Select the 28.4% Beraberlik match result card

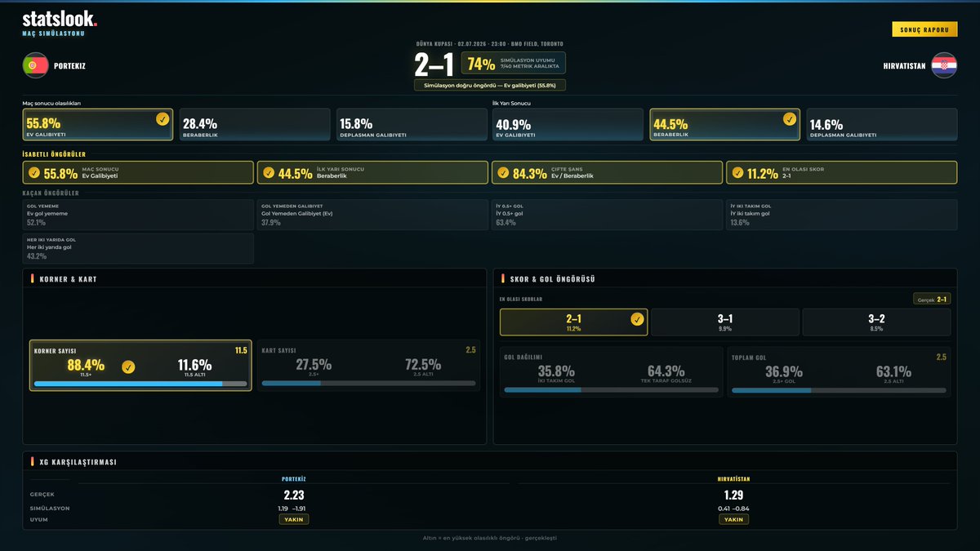pos(255,125)
